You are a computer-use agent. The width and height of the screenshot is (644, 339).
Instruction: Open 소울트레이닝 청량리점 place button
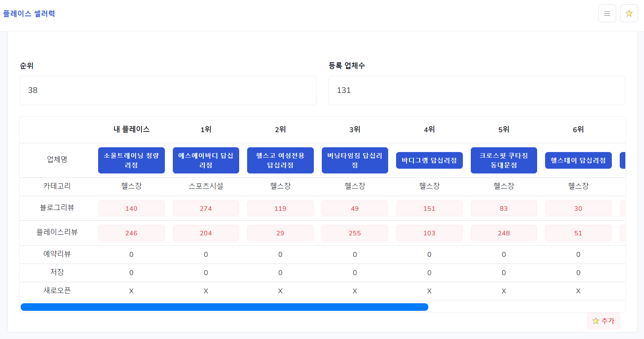tap(132, 160)
